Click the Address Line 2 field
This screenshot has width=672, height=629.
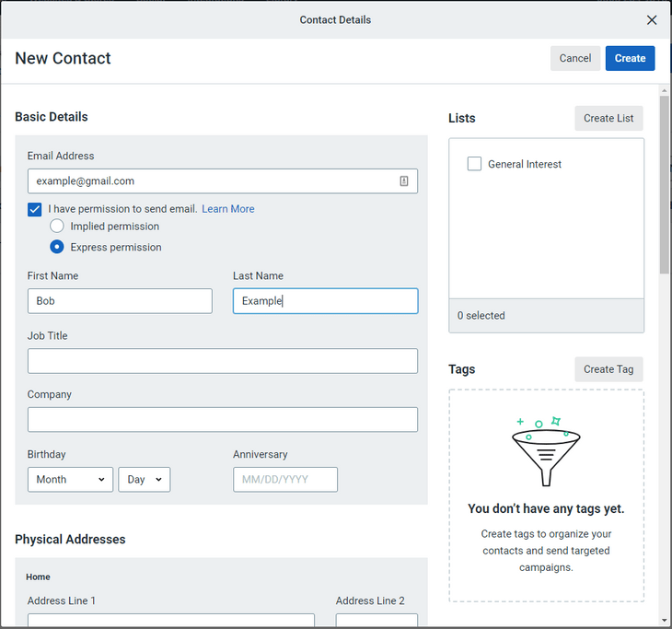tap(377, 621)
